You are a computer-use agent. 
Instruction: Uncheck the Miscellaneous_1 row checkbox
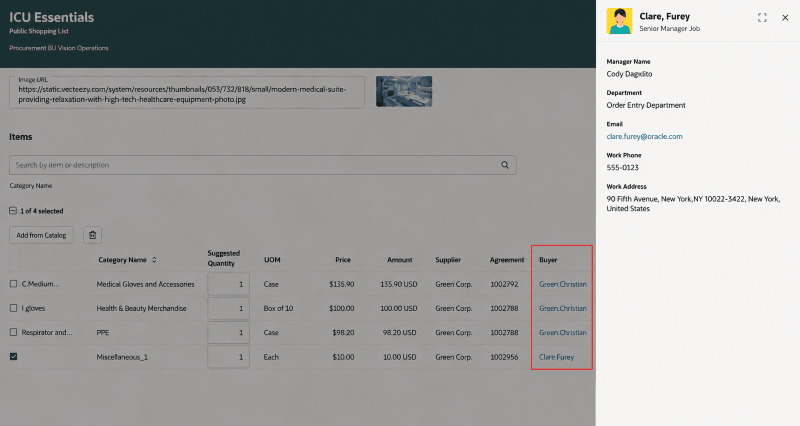(13, 357)
